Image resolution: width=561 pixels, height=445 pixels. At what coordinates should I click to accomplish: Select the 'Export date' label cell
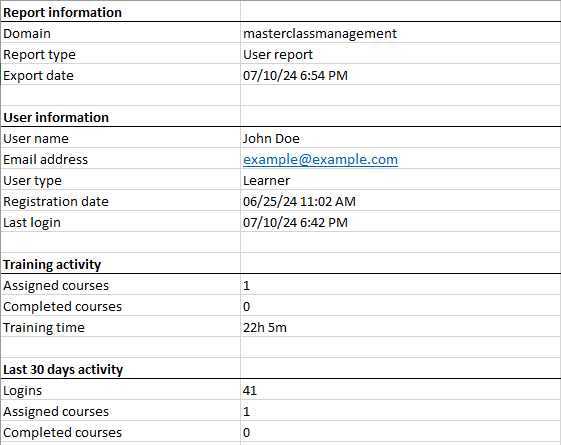(x=121, y=75)
